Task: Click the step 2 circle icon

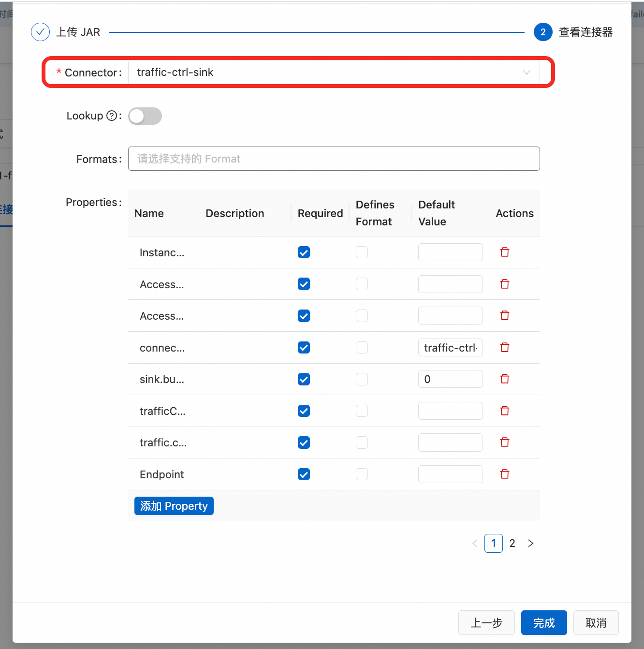Action: tap(543, 32)
